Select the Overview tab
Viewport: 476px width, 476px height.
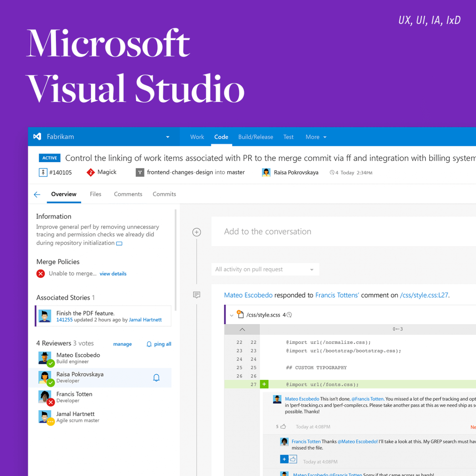[64, 194]
